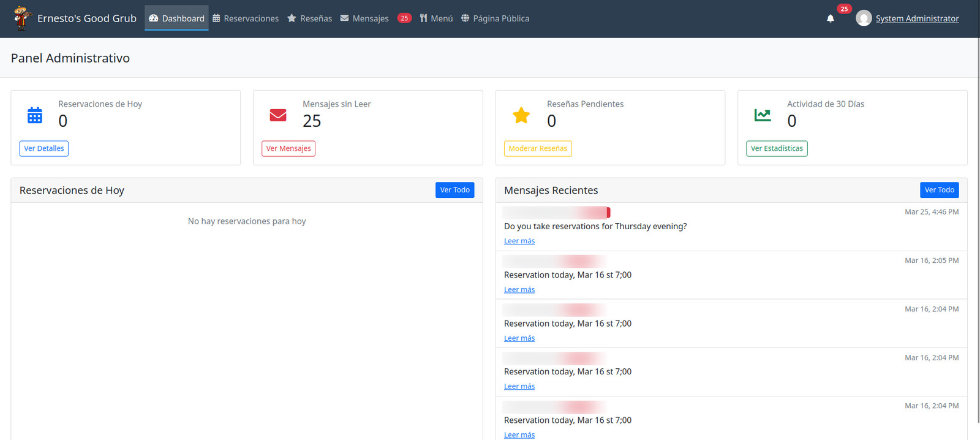The height and width of the screenshot is (440, 980).
Task: Open the notifications bell icon
Action: click(831, 18)
